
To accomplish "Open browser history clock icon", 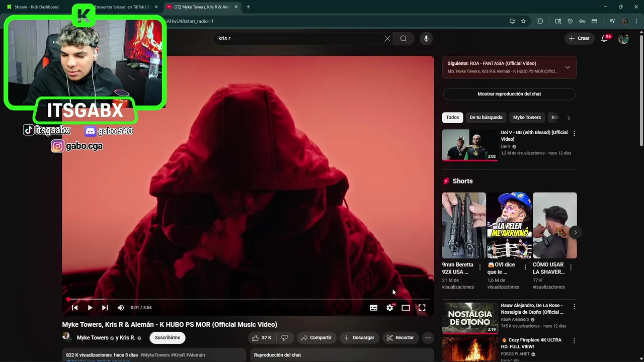I will point(570,21).
